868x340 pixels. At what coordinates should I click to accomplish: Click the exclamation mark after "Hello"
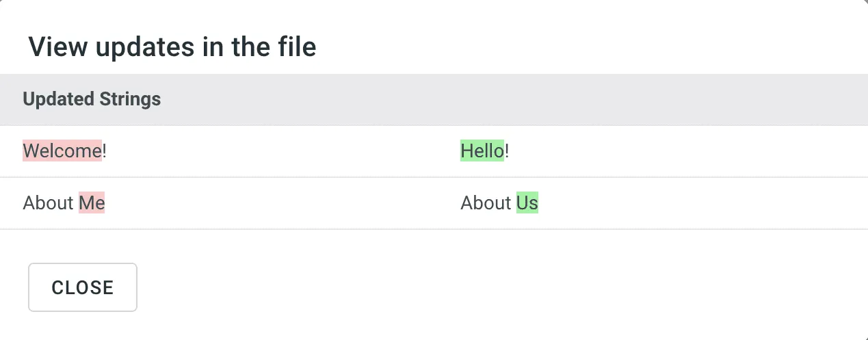[507, 151]
